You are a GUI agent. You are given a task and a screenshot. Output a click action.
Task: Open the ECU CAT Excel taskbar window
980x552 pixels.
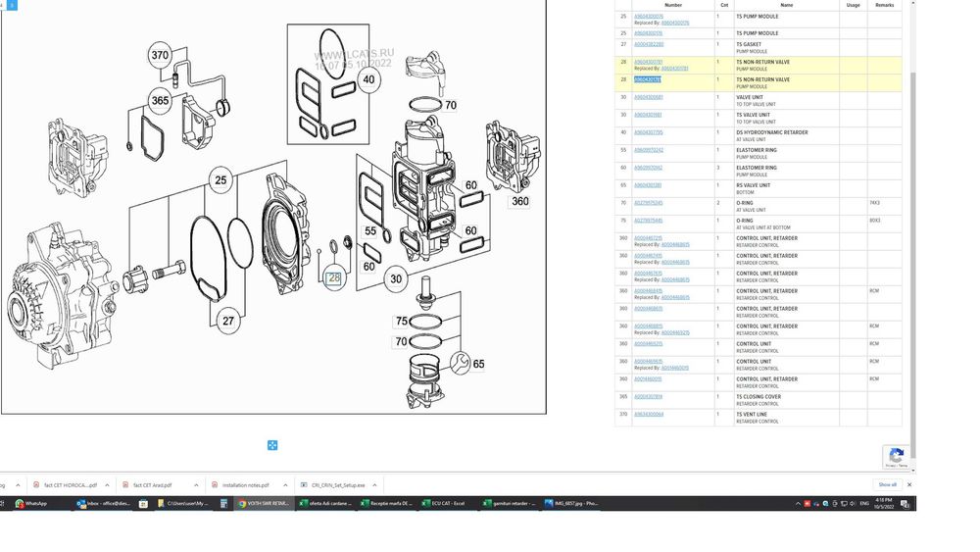click(x=444, y=503)
